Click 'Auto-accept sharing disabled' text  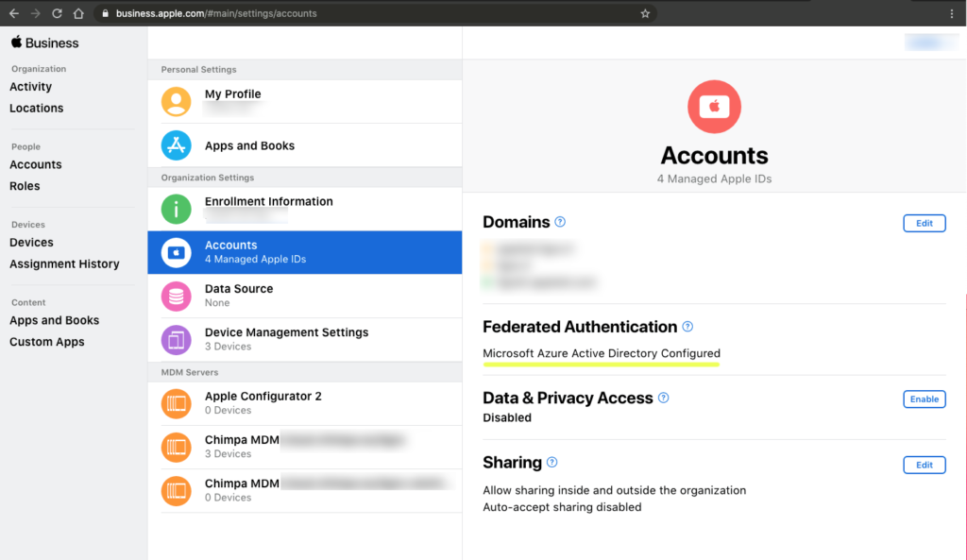click(562, 507)
